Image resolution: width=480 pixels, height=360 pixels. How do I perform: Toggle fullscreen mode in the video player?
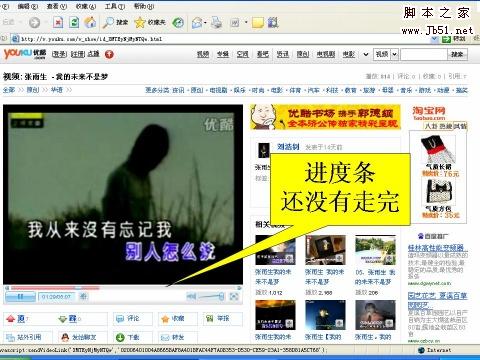point(234,296)
